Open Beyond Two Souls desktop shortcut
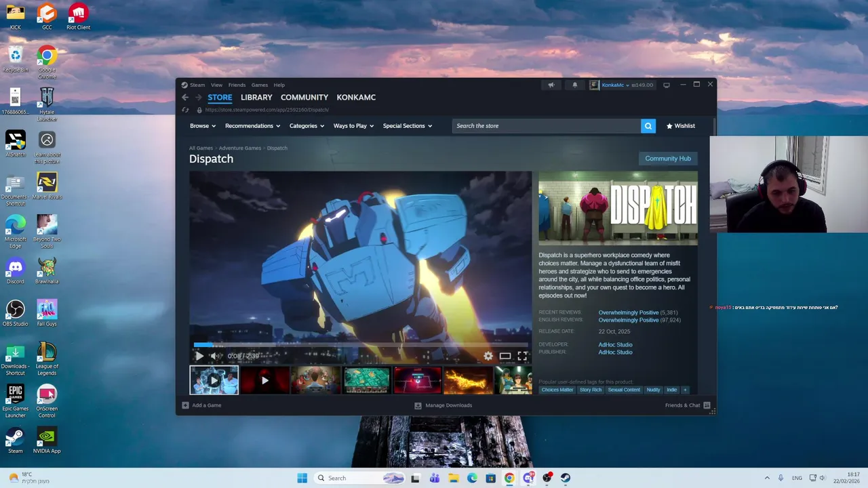 point(47,231)
